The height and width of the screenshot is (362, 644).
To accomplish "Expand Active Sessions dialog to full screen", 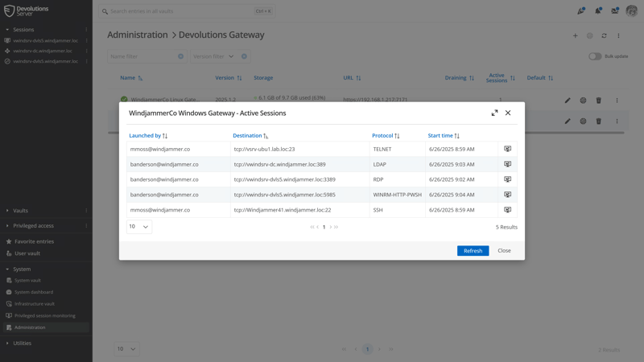I will coord(494,113).
